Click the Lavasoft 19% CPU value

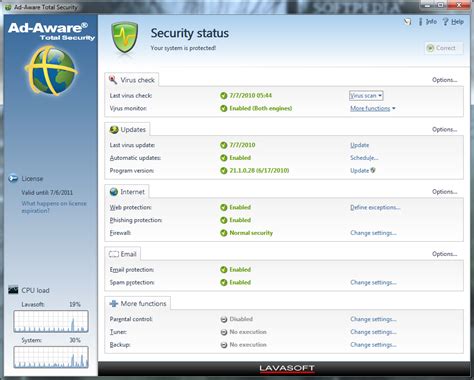coord(75,304)
